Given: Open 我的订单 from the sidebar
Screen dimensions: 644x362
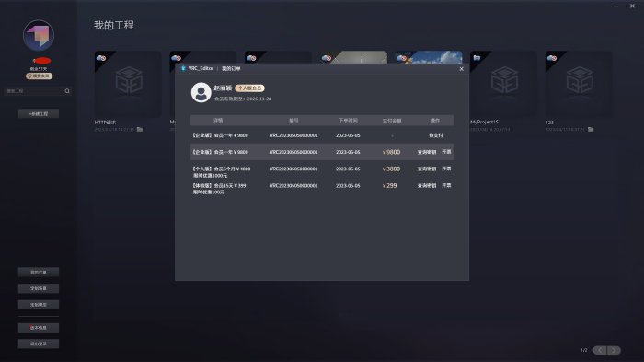Looking at the screenshot, I should tap(39, 272).
